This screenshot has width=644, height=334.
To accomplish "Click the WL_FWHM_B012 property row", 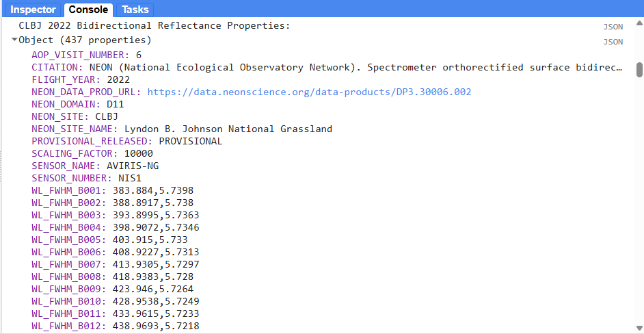I will (x=116, y=326).
